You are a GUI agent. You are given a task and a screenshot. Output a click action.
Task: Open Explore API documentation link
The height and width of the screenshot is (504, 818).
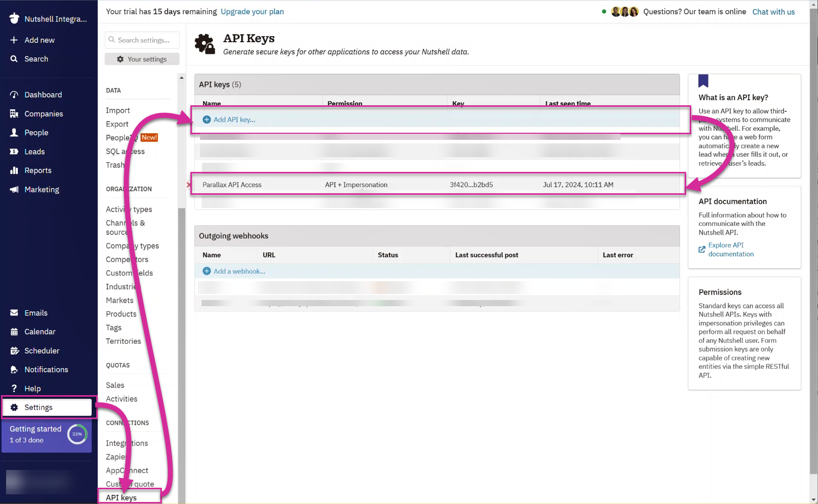coord(731,249)
